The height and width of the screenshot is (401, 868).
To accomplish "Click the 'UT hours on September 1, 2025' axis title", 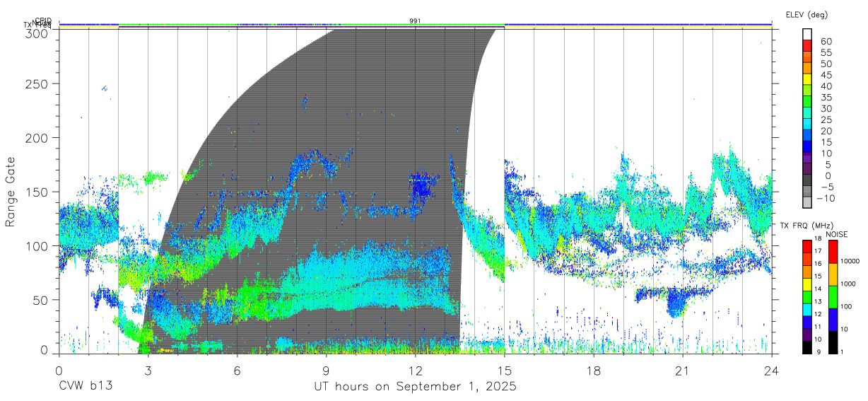I will click(x=416, y=387).
